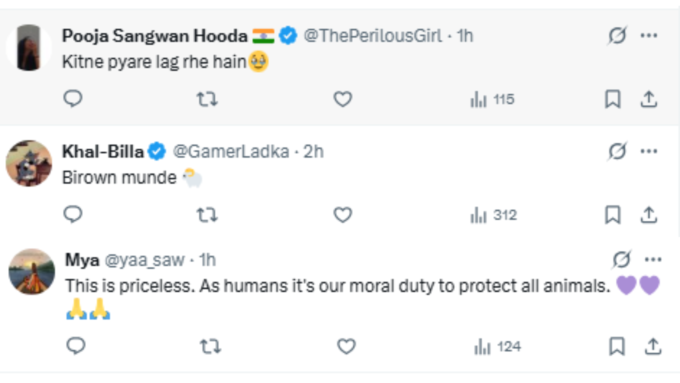Open more options for @GamerLadka's tweet
Viewport: 680px width, 383px height.
[649, 151]
